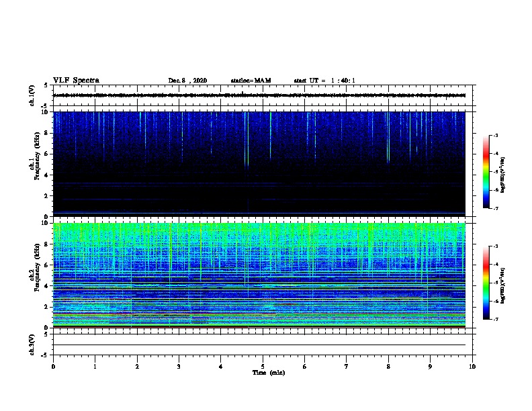Click the "start UT = 1:40:1" header text
Image resolution: width=532 pixels, height=411 pixels.
click(324, 81)
